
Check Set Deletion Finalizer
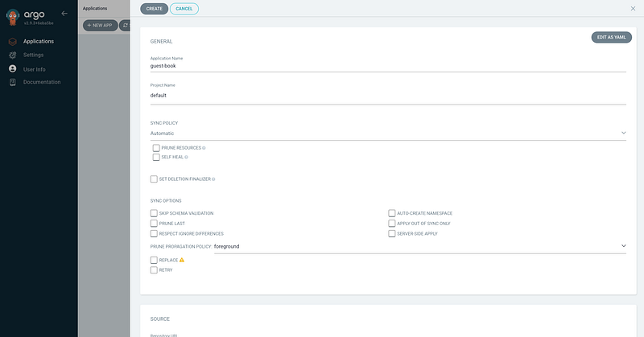[x=154, y=179]
